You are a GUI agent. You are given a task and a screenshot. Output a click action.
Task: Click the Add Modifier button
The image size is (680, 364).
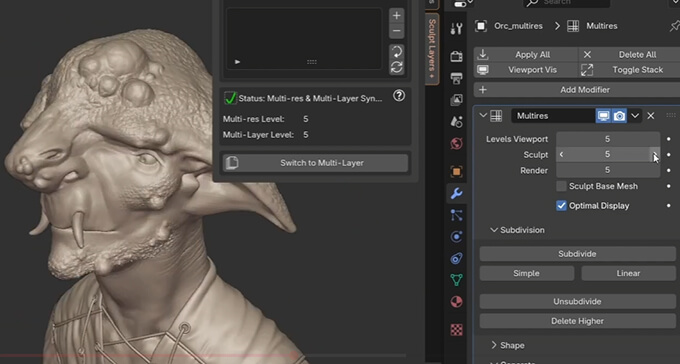pyautogui.click(x=577, y=90)
